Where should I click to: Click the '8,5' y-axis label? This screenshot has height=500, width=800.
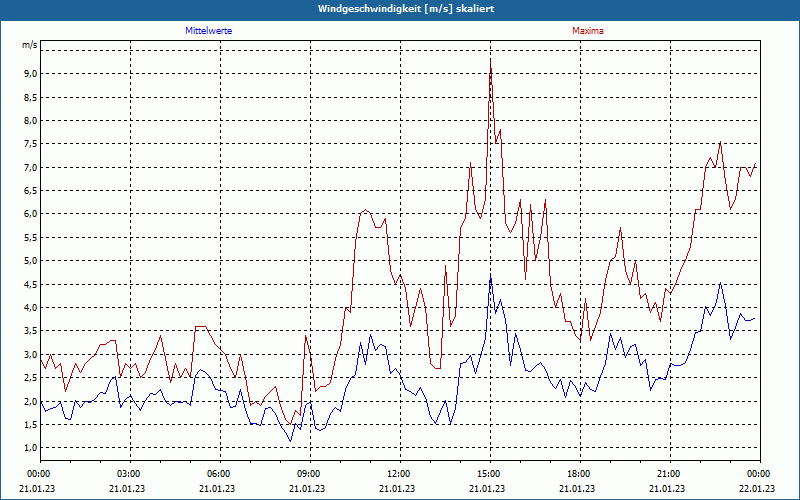pos(31,97)
